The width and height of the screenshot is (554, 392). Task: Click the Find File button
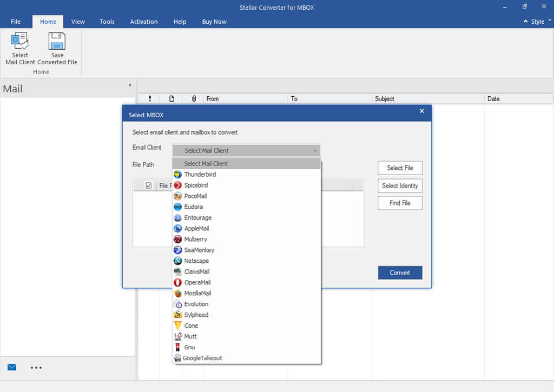400,203
